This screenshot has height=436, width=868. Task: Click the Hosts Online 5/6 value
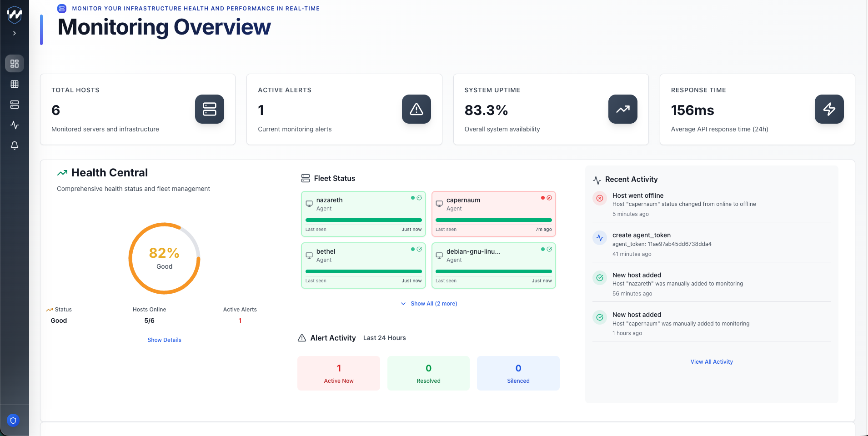150,321
